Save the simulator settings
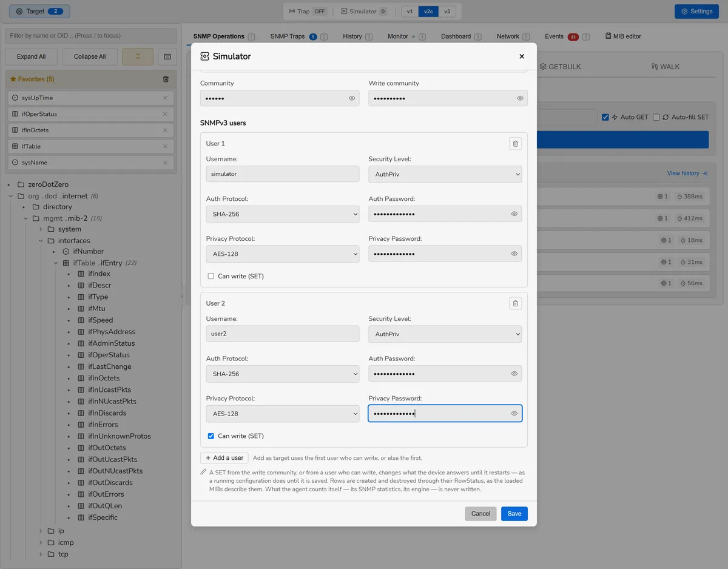 pos(514,514)
